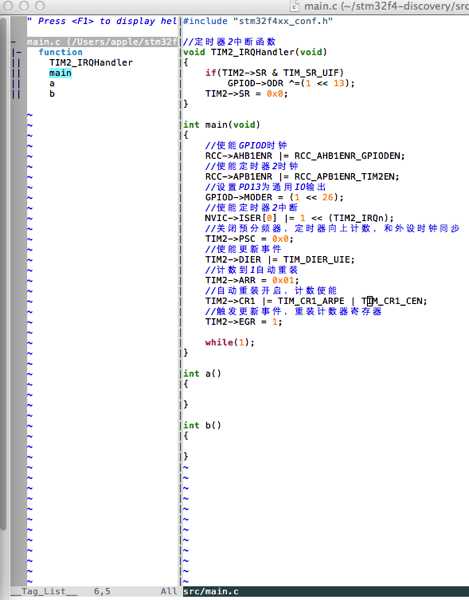Click the '//计数到1自动重装' comment line
469x600 pixels.
pyautogui.click(x=251, y=270)
